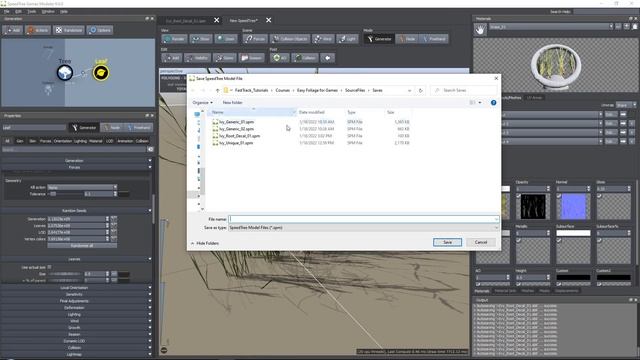Open the Tools menu
This screenshot has width=640, height=360.
(x=32, y=11)
